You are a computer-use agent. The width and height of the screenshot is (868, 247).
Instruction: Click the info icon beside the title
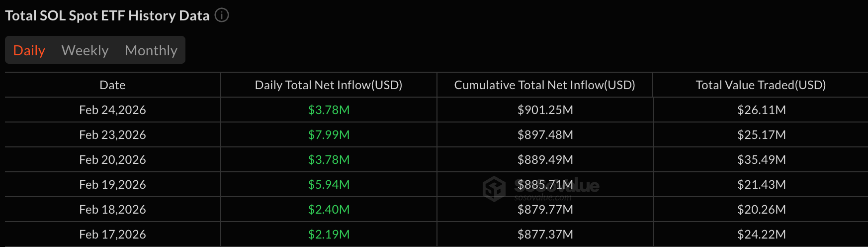click(x=222, y=15)
